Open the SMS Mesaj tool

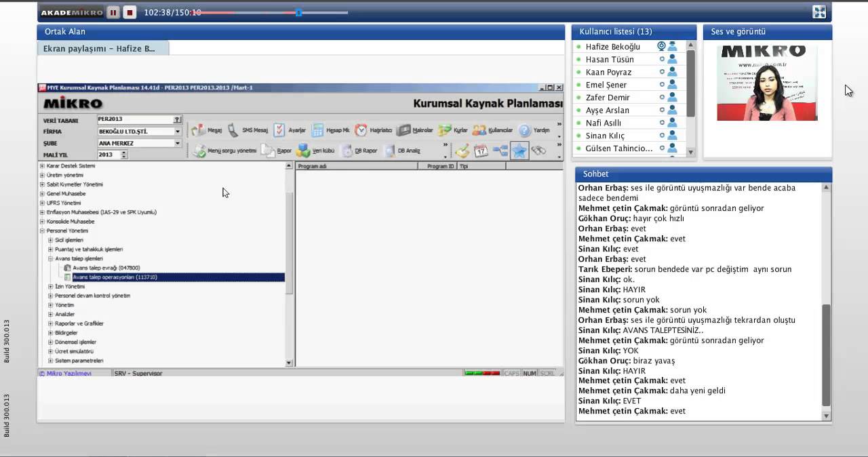(x=248, y=130)
